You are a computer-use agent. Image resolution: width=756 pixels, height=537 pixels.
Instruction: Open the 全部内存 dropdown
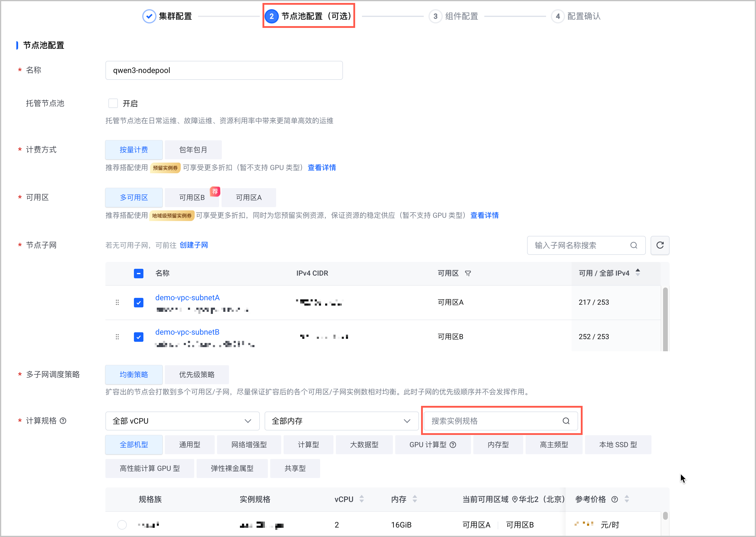point(341,421)
